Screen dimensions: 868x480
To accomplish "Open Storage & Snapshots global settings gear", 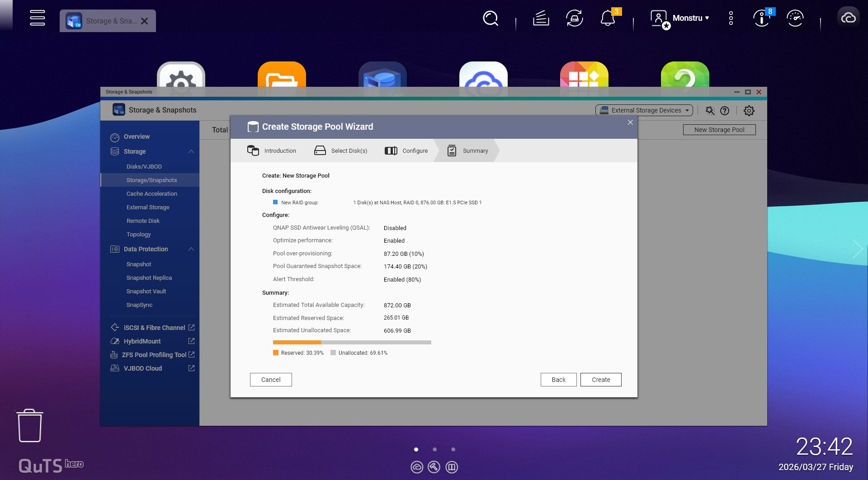I will [749, 110].
